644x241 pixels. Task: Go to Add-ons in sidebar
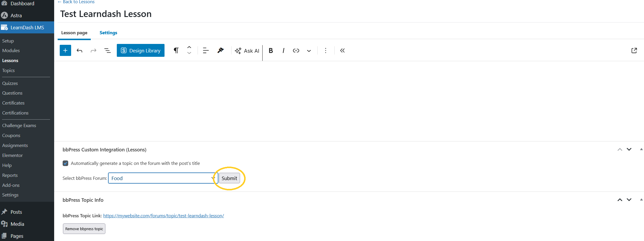pyautogui.click(x=11, y=185)
